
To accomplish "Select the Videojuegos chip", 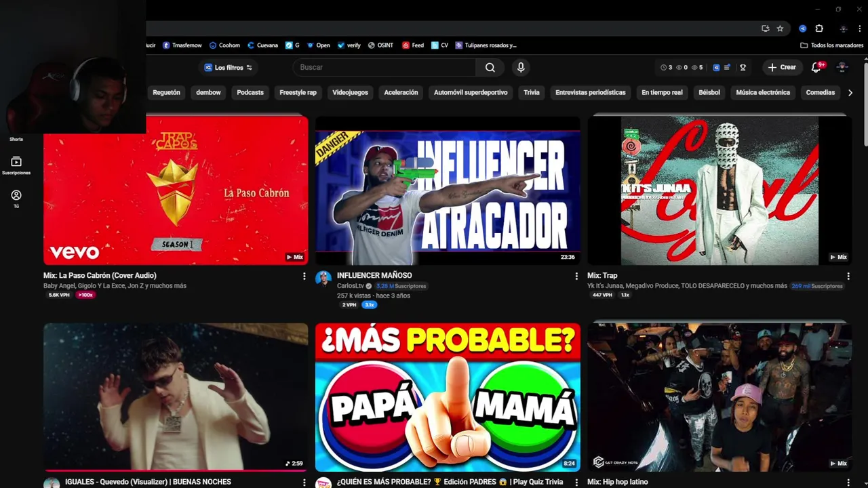I will (350, 92).
